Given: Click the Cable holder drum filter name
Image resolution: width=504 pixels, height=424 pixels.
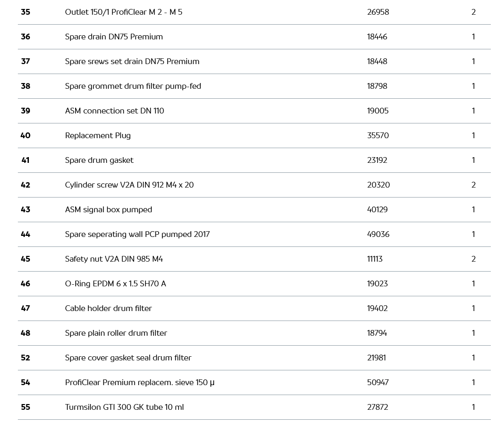Looking at the screenshot, I should click(x=108, y=308).
